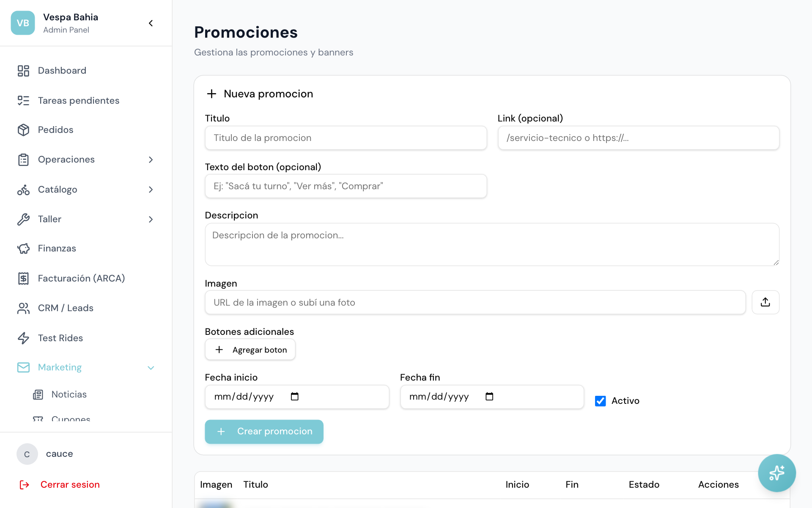Collapse the Marketing submenu chevron
The height and width of the screenshot is (508, 812).
point(151,368)
